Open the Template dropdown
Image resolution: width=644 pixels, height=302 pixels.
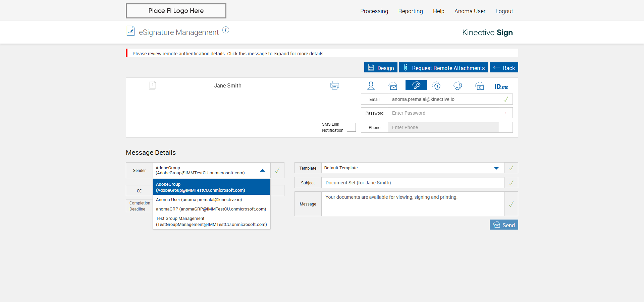point(496,168)
